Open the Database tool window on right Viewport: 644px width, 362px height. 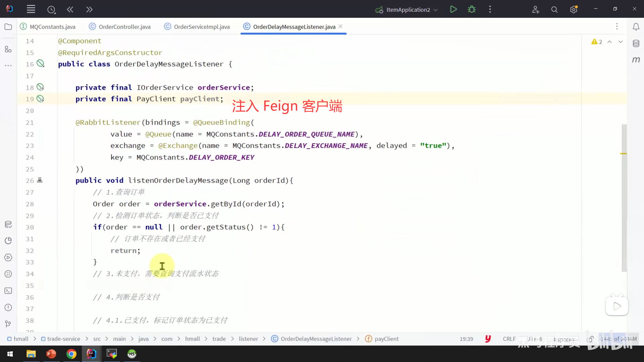coord(636,44)
